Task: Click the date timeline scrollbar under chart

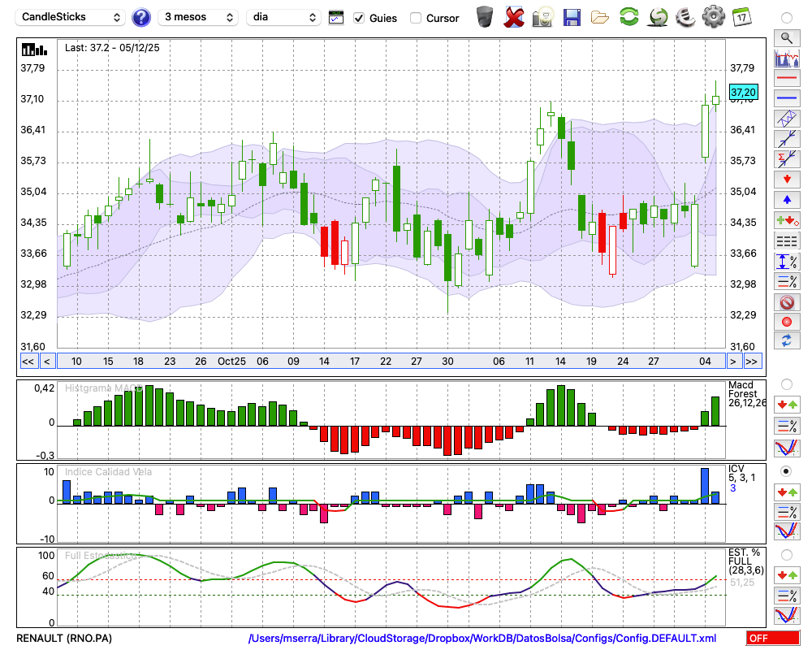Action: pyautogui.click(x=390, y=362)
